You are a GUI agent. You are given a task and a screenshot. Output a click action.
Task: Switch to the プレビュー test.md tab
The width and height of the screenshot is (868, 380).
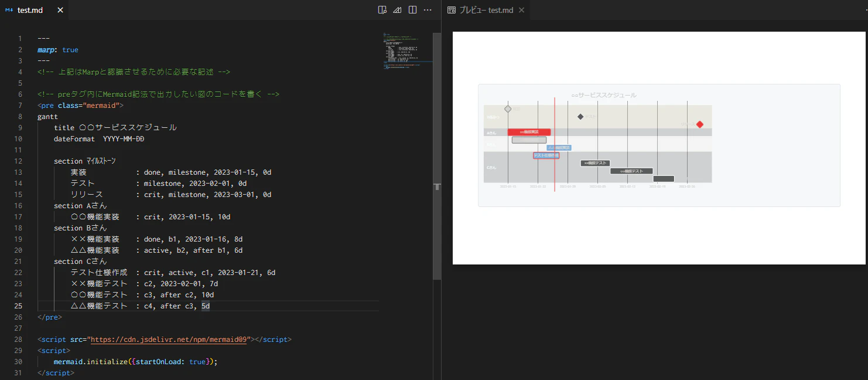[486, 10]
